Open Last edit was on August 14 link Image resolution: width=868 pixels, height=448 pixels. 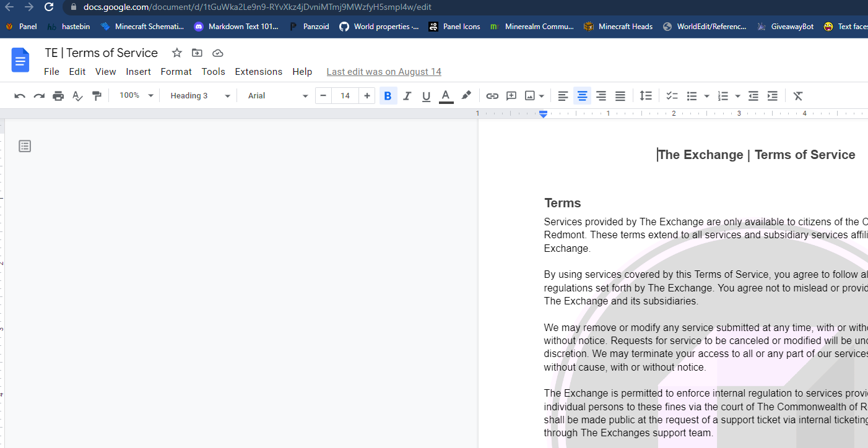[x=384, y=72]
